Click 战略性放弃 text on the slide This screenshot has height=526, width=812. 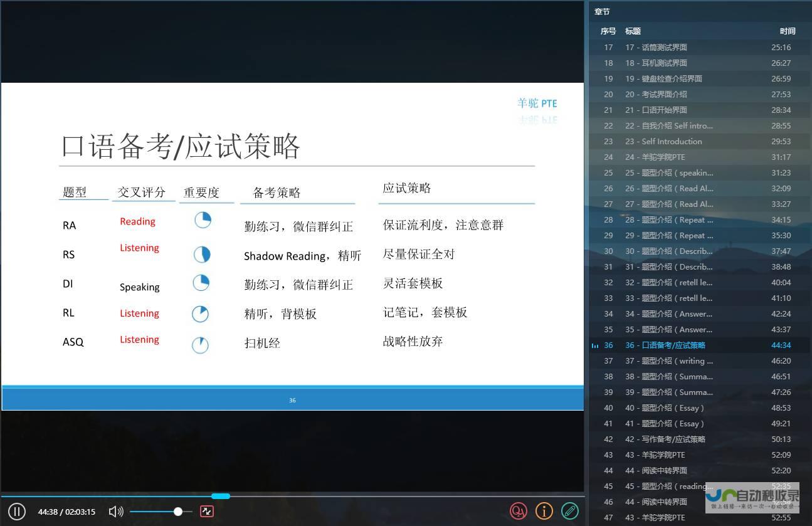coord(413,341)
